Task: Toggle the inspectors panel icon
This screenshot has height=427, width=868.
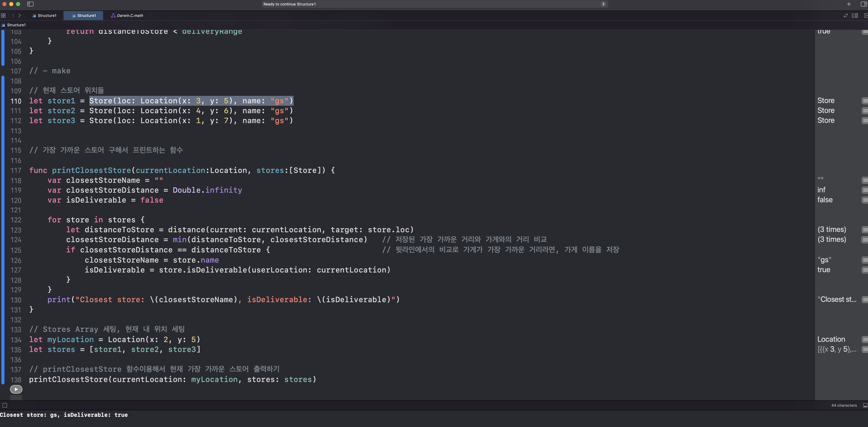Action: 864,4
